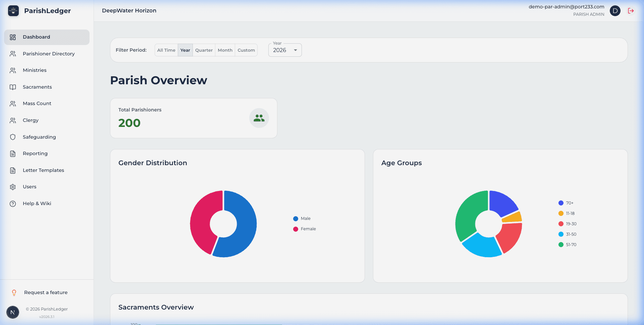Click the Safeguarding shield icon
The width and height of the screenshot is (644, 325).
[12, 137]
